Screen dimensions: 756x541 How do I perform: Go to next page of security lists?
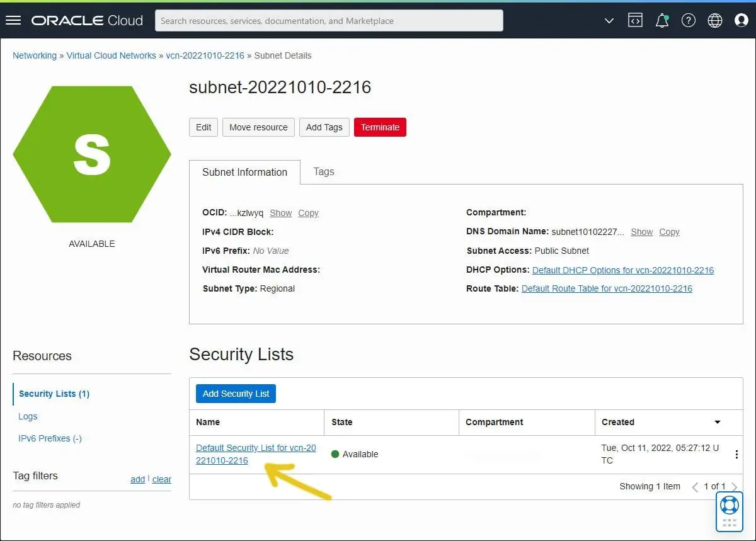point(734,487)
